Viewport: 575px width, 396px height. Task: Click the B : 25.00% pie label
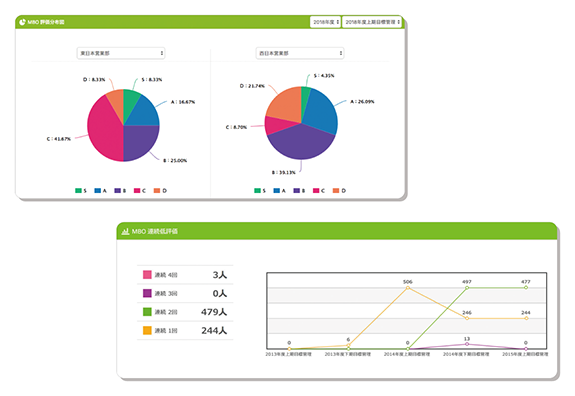click(175, 161)
